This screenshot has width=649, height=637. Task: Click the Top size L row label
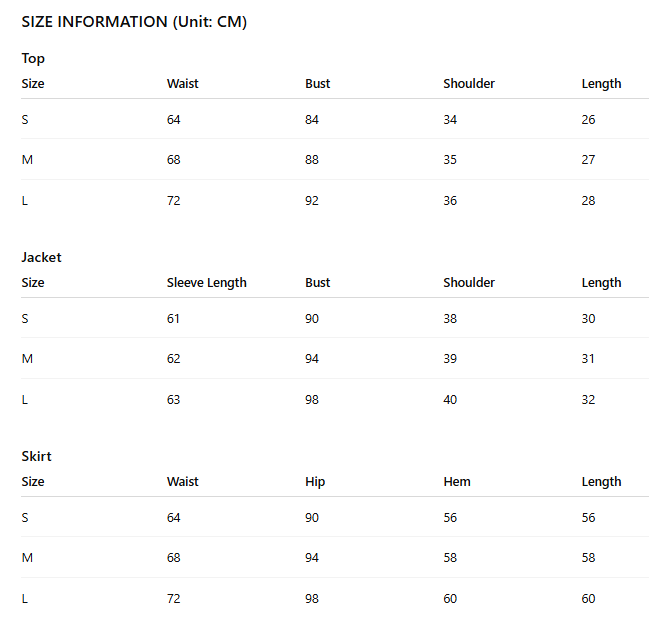coord(25,201)
